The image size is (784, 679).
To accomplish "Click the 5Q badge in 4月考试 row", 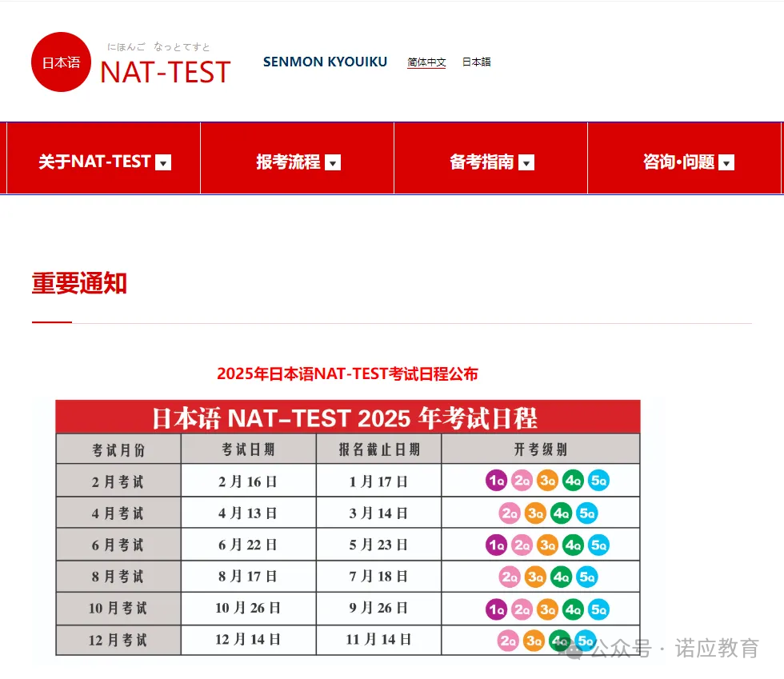I will point(587,513).
